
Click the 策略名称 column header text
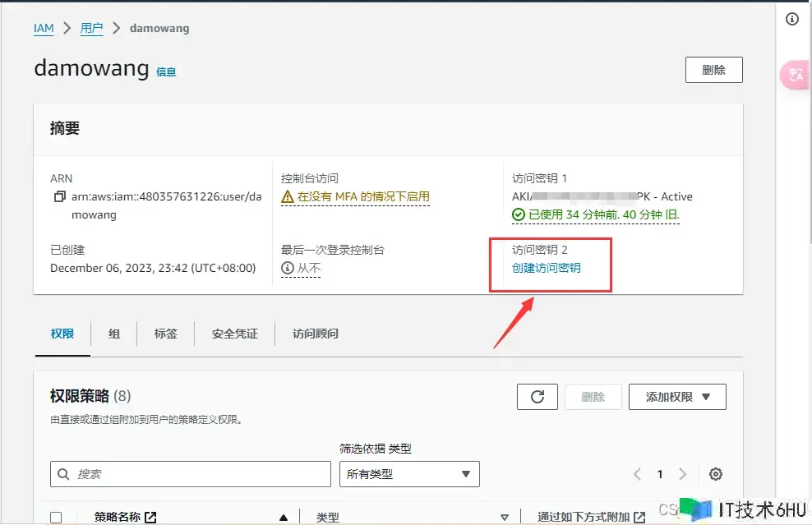[118, 517]
